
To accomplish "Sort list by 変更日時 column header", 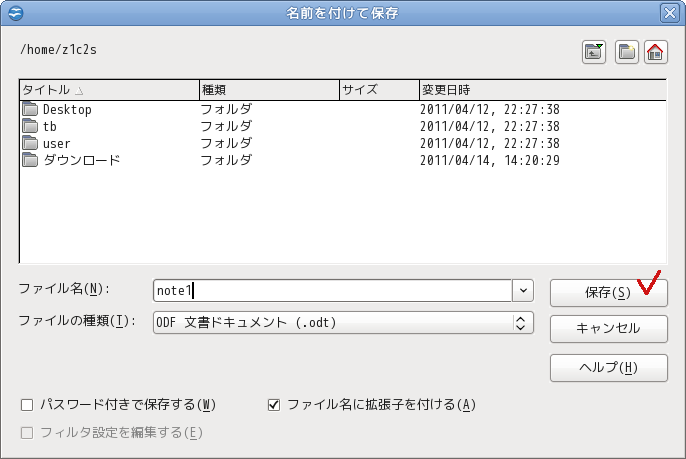I will pos(542,90).
